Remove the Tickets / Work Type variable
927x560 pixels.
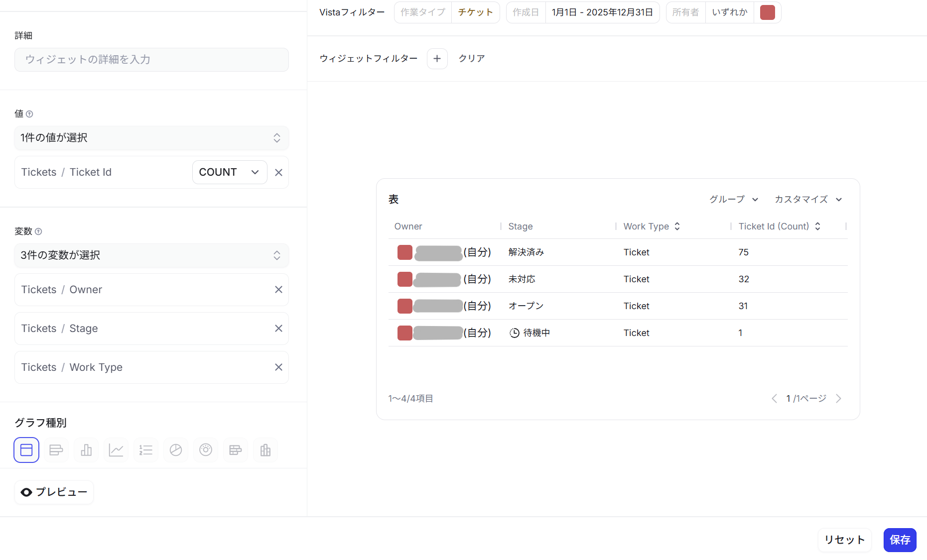click(x=278, y=367)
